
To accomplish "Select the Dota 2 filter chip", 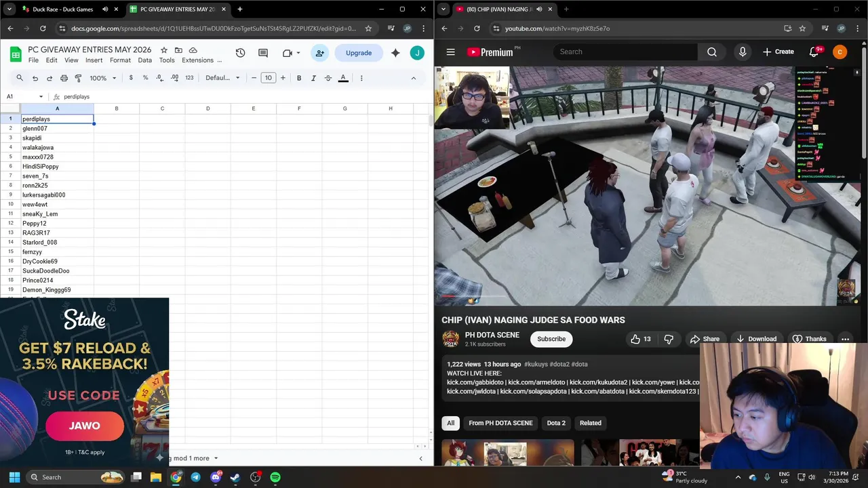I will click(x=556, y=423).
